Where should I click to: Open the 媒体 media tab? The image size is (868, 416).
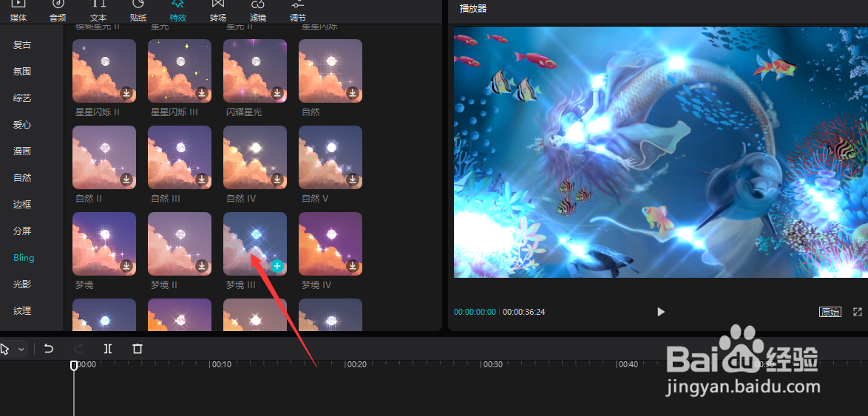point(18,11)
